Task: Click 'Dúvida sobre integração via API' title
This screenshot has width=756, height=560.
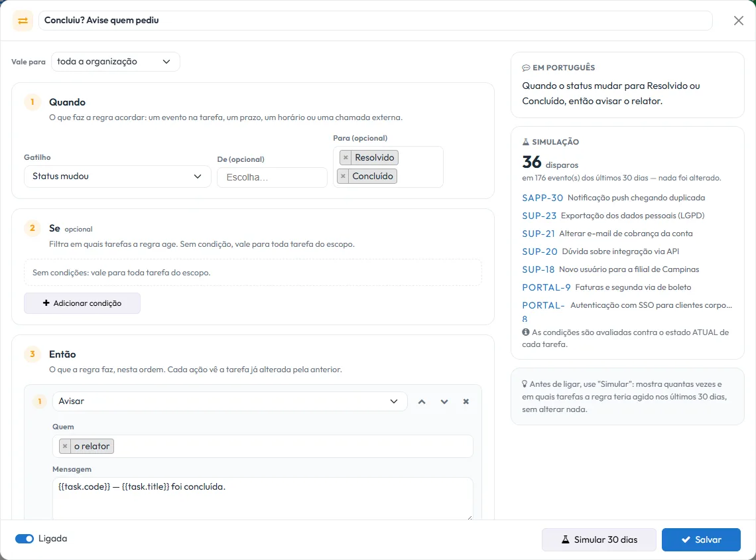Action: coord(620,251)
